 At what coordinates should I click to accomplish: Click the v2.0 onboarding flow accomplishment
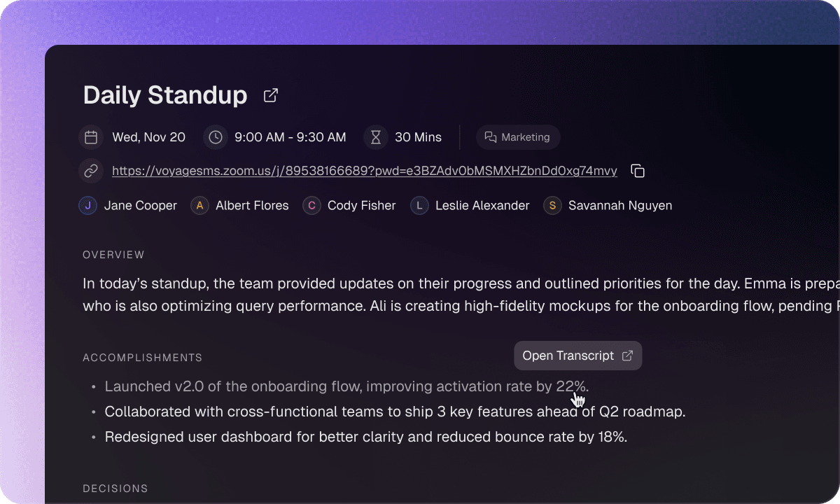[346, 386]
